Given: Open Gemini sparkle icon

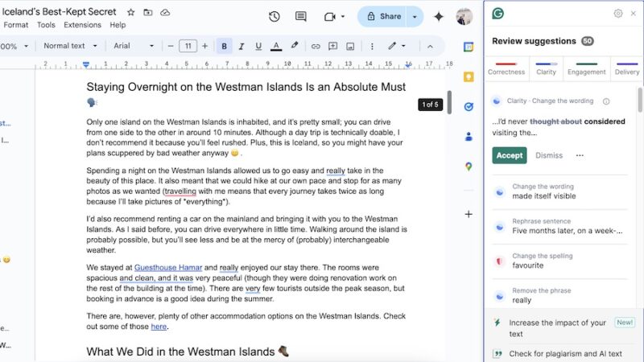Looking at the screenshot, I should 439,16.
